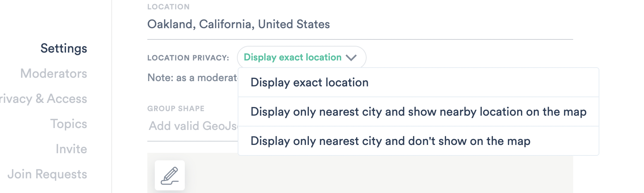
Task: Click the vertical divider beside the sidebar
Action: click(112, 96)
